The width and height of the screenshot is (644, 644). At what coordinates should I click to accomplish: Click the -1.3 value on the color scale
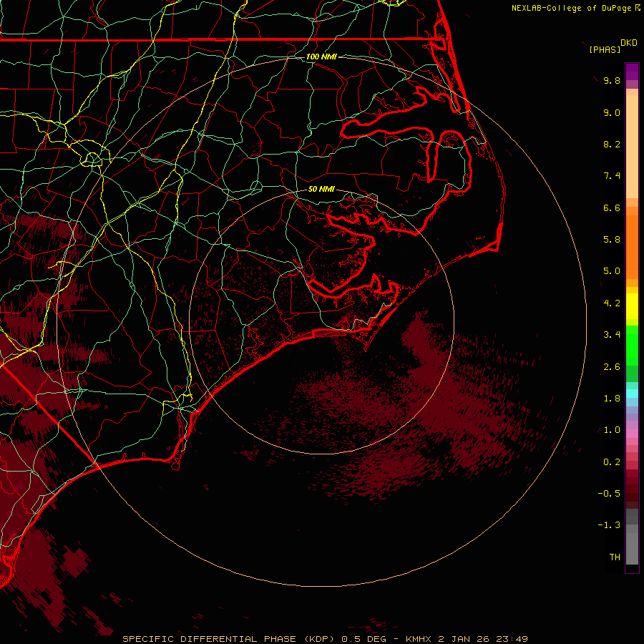(609, 525)
